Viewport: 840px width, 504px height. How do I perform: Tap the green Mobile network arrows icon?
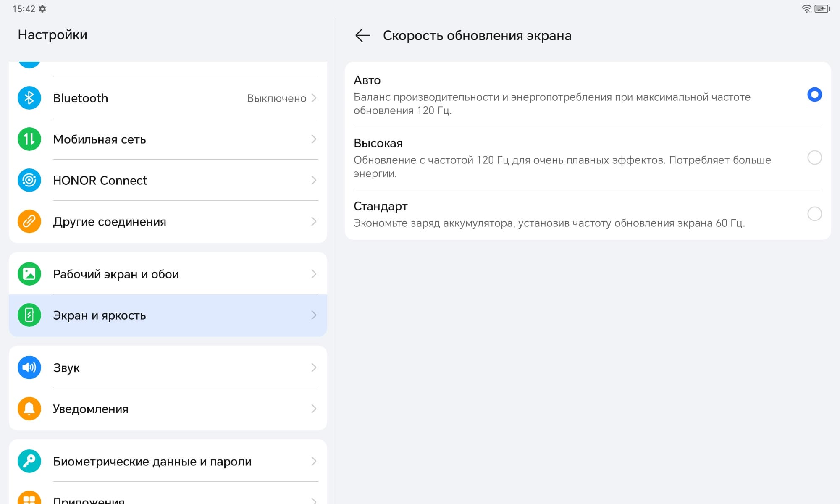tap(29, 139)
